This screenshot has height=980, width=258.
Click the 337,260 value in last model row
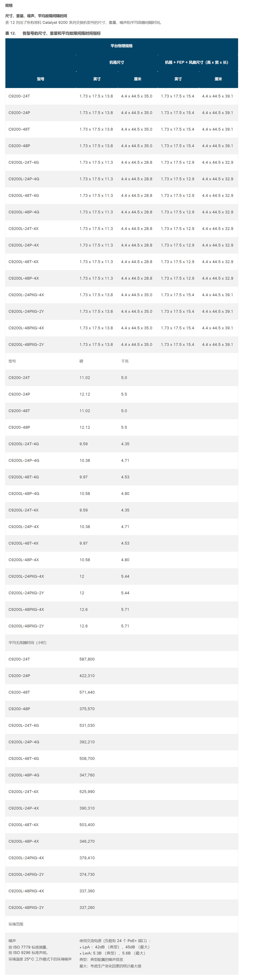coord(87,907)
